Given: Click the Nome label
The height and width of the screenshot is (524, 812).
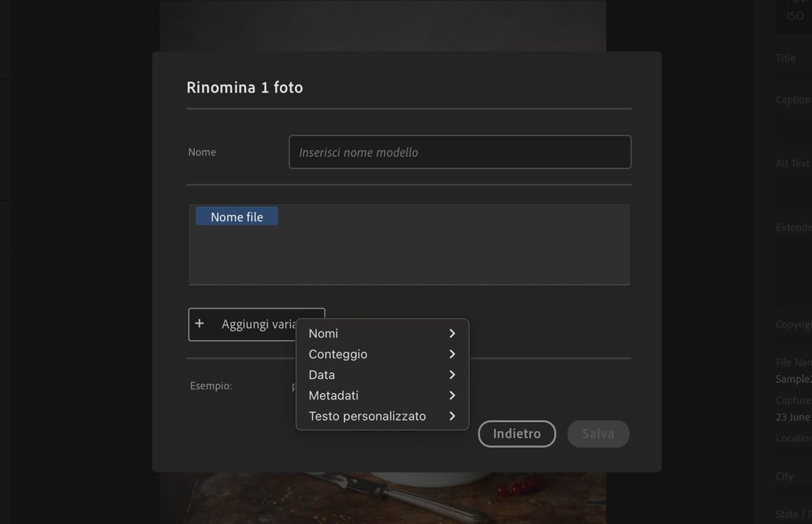Looking at the screenshot, I should 202,152.
